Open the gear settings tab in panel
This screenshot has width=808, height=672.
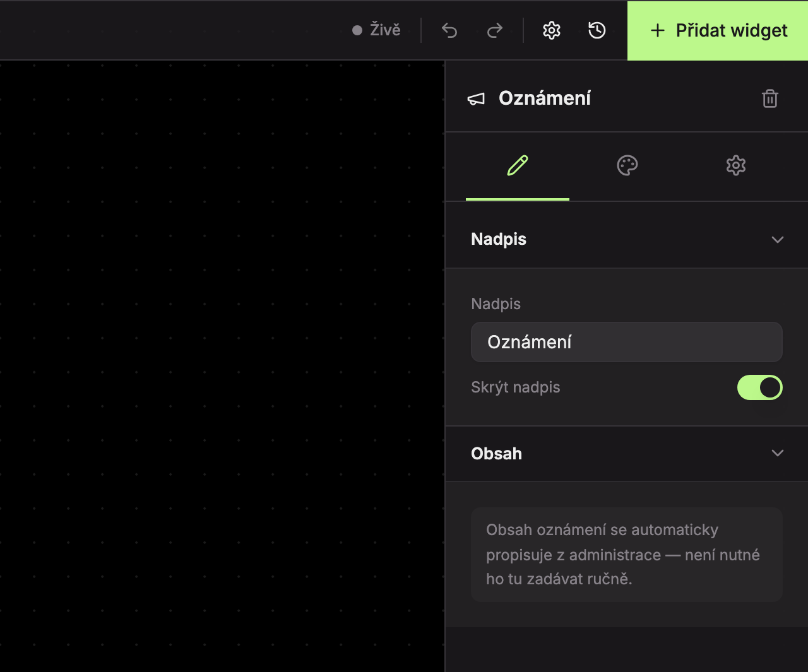click(736, 165)
